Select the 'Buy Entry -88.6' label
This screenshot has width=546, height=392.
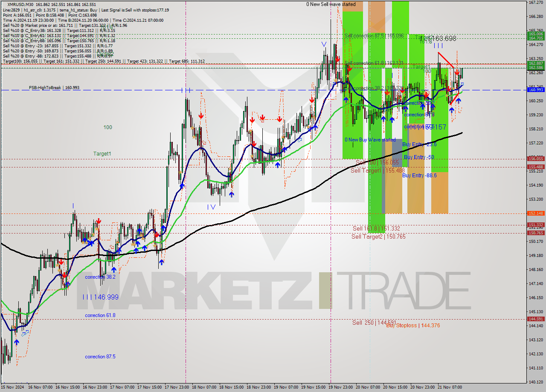tap(419, 175)
